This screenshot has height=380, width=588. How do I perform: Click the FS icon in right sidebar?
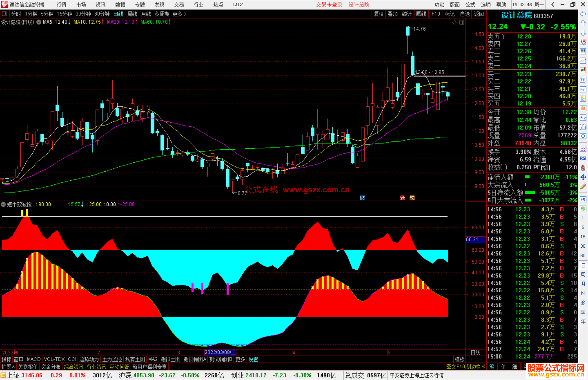tap(583, 199)
